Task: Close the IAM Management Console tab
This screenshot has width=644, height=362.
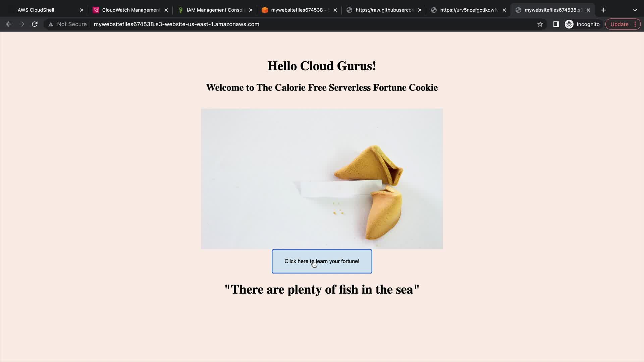Action: (251, 10)
